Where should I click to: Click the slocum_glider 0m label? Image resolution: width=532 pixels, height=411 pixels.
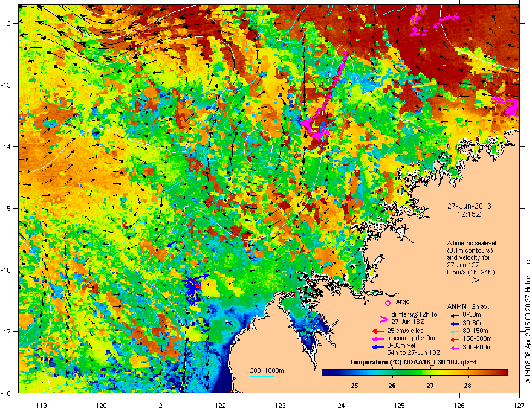tap(411, 338)
